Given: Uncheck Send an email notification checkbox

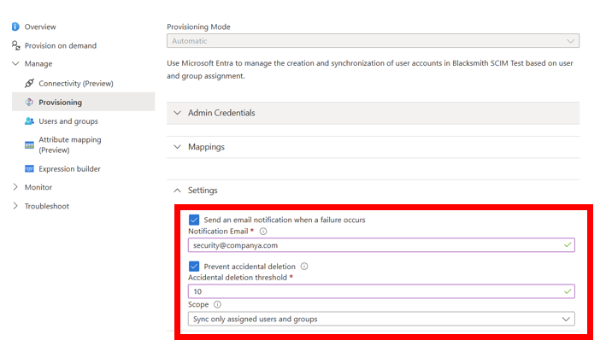Looking at the screenshot, I should (194, 220).
